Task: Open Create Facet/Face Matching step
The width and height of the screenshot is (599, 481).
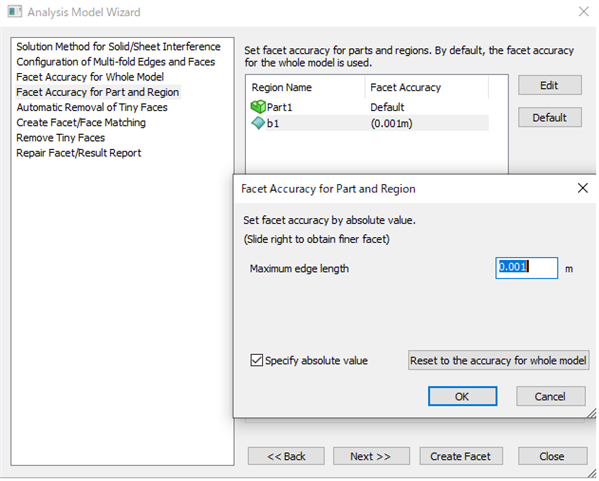Action: pos(81,123)
